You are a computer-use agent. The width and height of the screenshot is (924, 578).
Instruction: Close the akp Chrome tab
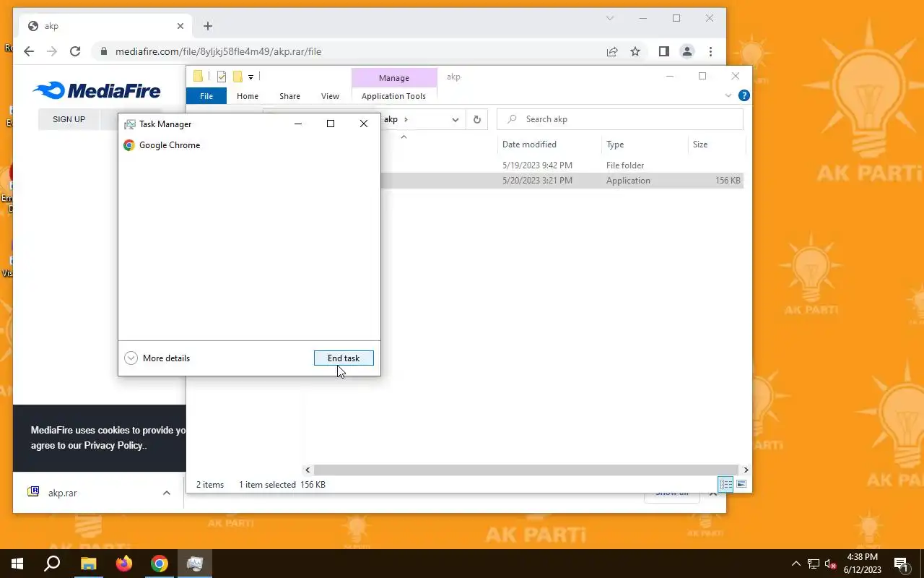pos(180,26)
